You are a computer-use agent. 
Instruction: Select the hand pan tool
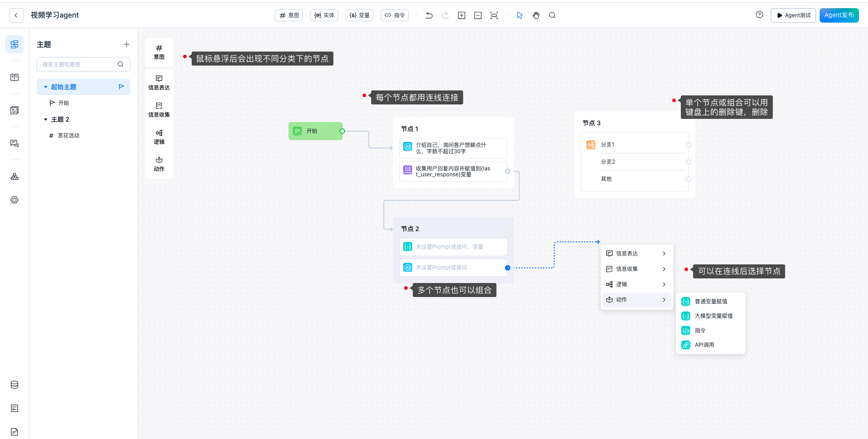tap(536, 15)
